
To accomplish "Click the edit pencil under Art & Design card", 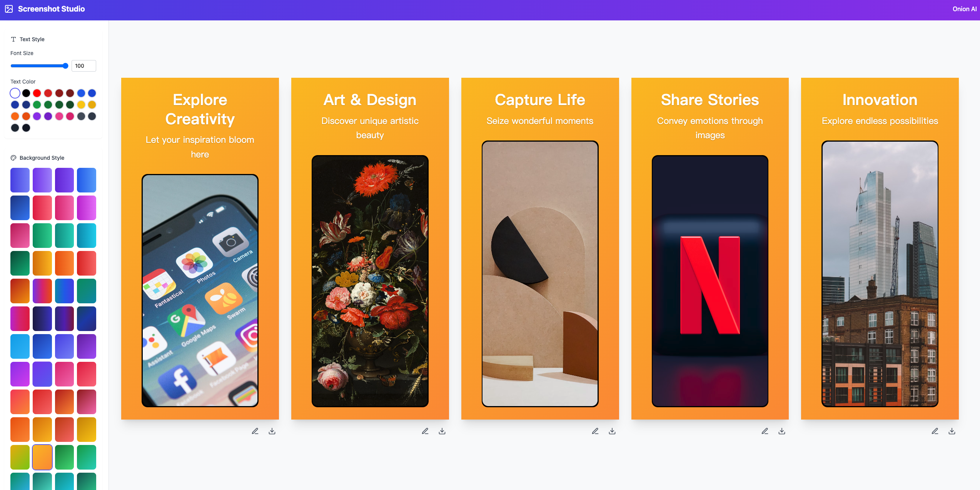I will click(x=425, y=431).
